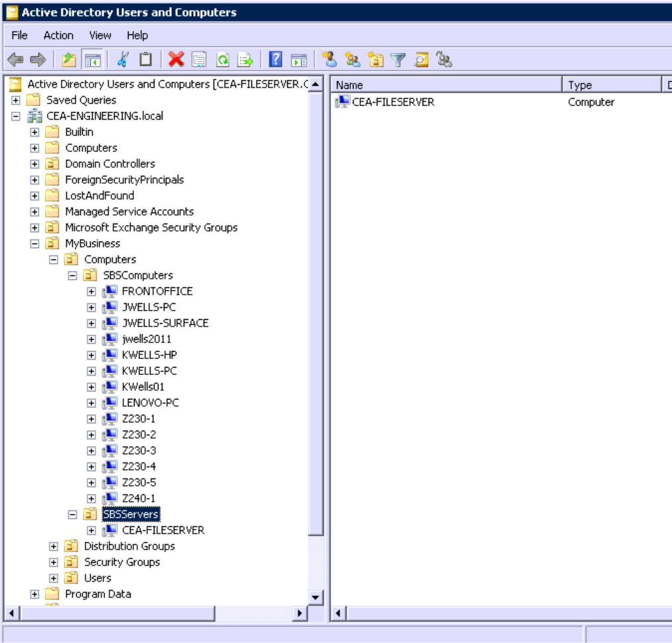672x643 pixels.
Task: Click the tree pane scroll-down arrow
Action: pos(315,598)
